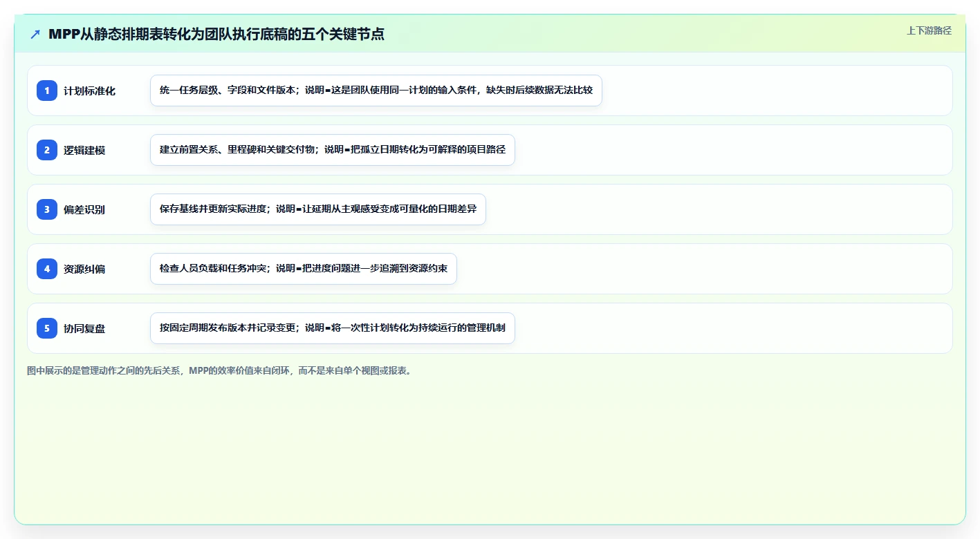Click the 偏差识别 step label
Image resolution: width=980 pixels, height=539 pixels.
(x=84, y=210)
